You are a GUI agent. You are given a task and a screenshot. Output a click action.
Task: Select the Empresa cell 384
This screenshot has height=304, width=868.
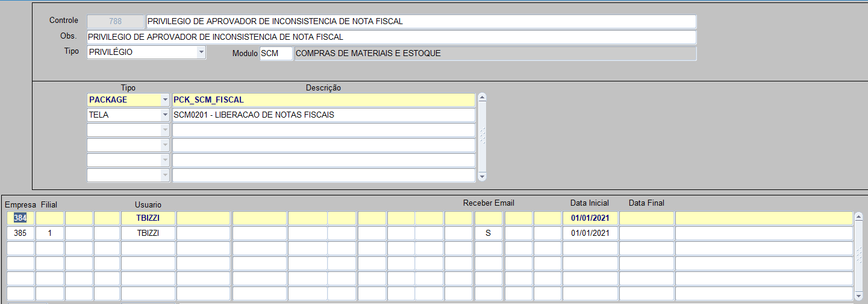(x=20, y=218)
